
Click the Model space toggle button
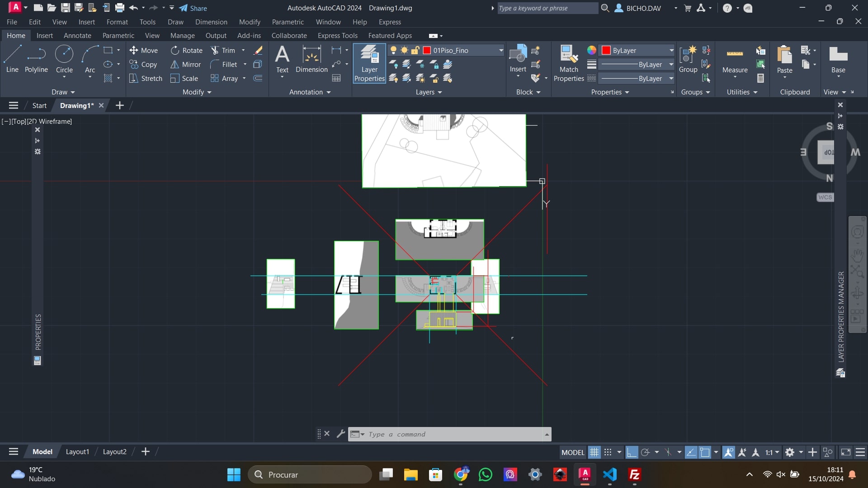573,452
